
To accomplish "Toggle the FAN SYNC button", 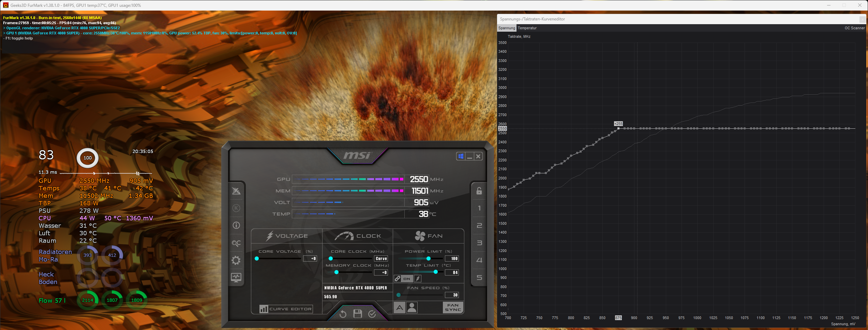I will 453,308.
